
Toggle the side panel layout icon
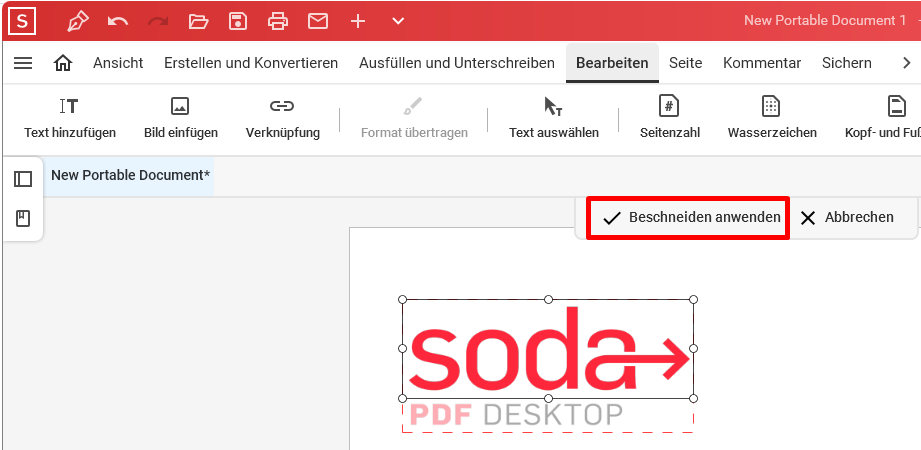[x=23, y=179]
